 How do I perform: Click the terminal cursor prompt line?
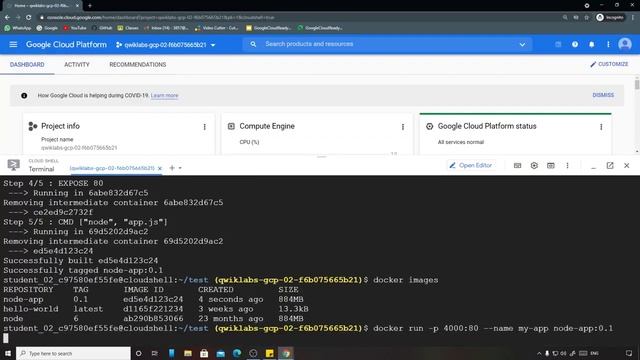(x=6, y=338)
